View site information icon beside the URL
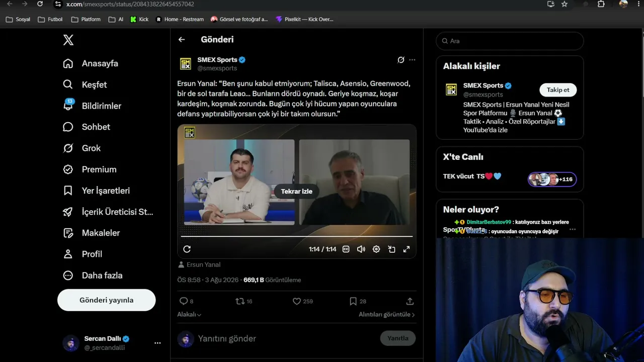Image resolution: width=644 pixels, height=362 pixels. 58,4
